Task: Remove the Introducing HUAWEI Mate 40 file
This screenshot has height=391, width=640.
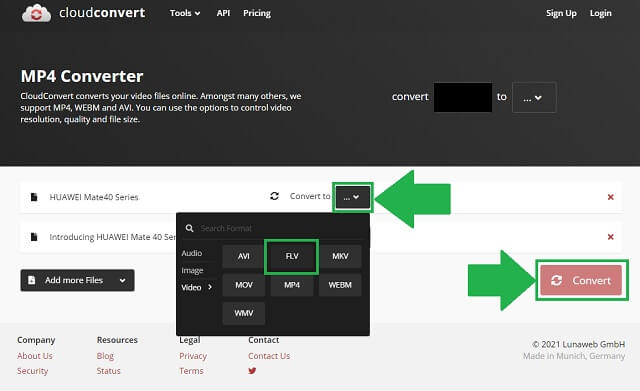Action: [x=611, y=237]
